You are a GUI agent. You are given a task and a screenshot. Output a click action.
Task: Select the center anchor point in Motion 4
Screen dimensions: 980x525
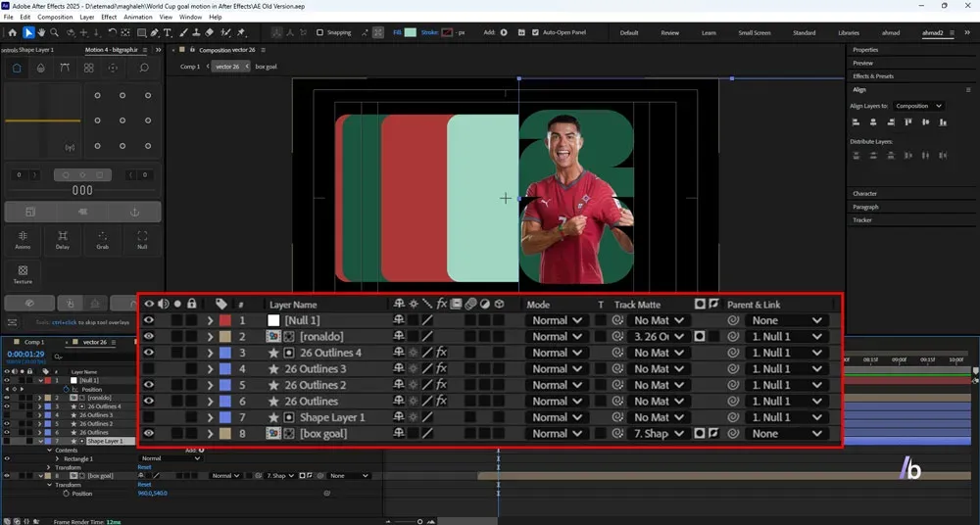click(122, 120)
